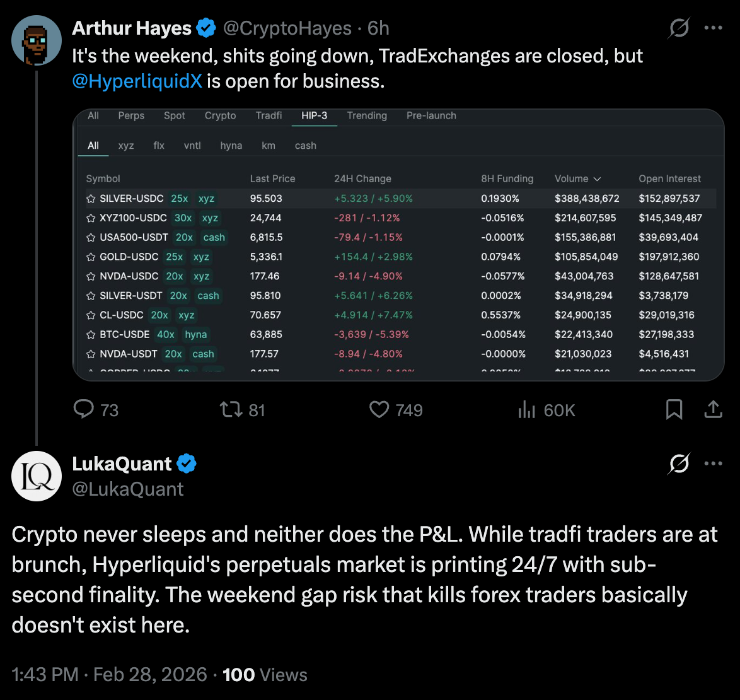Click the share upload icon
This screenshot has height=700, width=740.
tap(713, 410)
